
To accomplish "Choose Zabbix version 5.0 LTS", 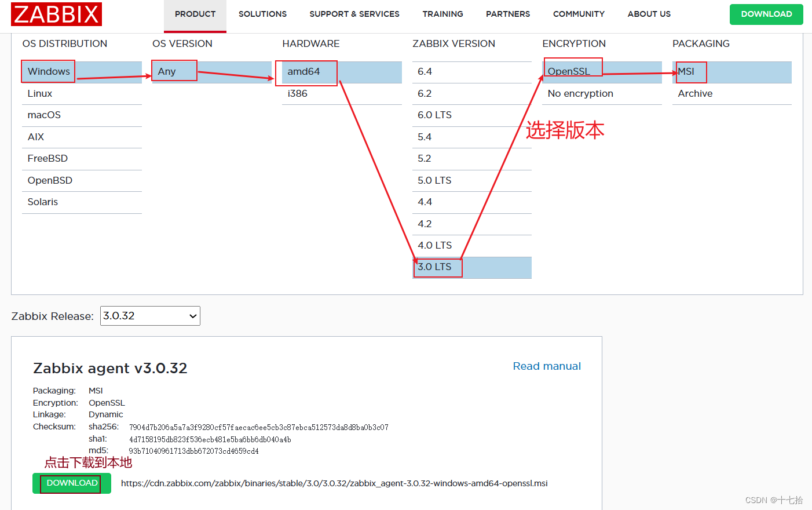I will 472,181.
